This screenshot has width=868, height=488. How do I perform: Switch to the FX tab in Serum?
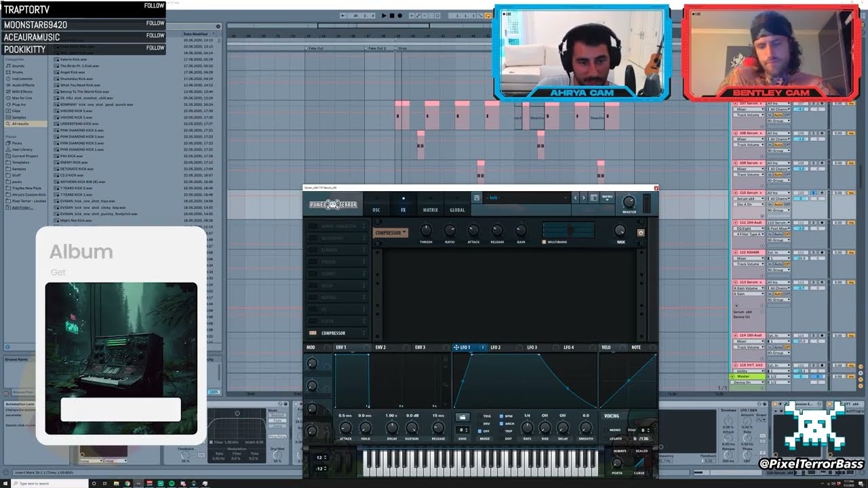click(403, 210)
